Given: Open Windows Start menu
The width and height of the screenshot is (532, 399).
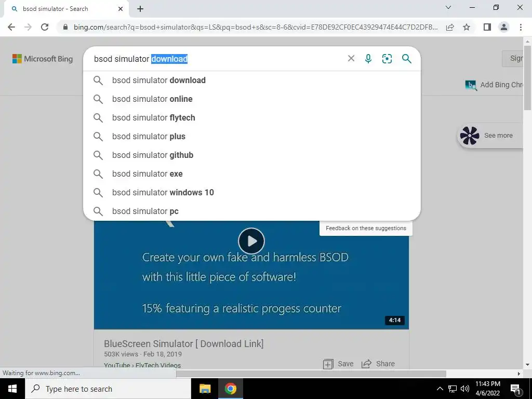Looking at the screenshot, I should tap(12, 389).
